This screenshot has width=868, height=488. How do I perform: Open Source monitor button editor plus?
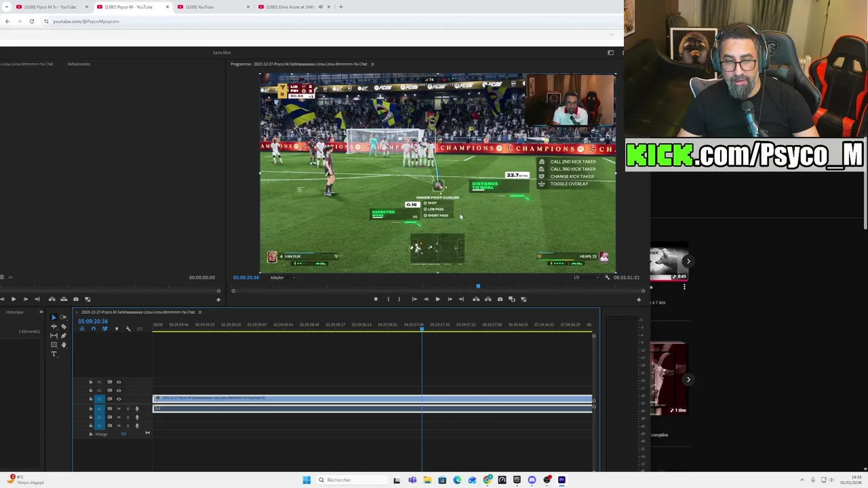[x=218, y=299]
